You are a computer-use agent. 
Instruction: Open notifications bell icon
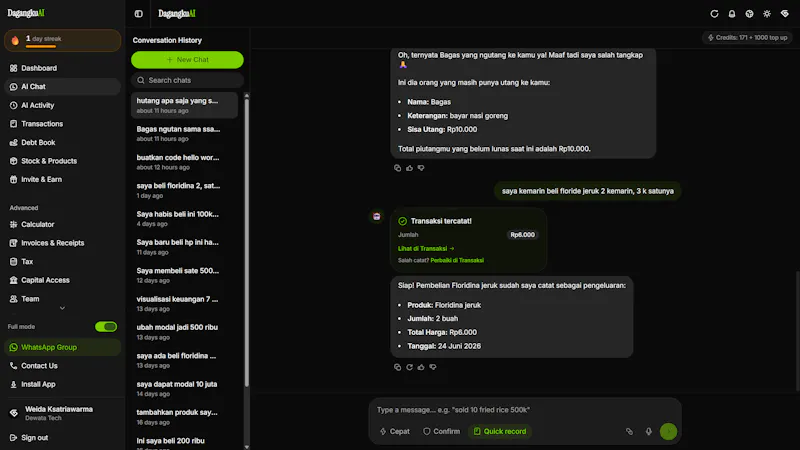pos(732,14)
